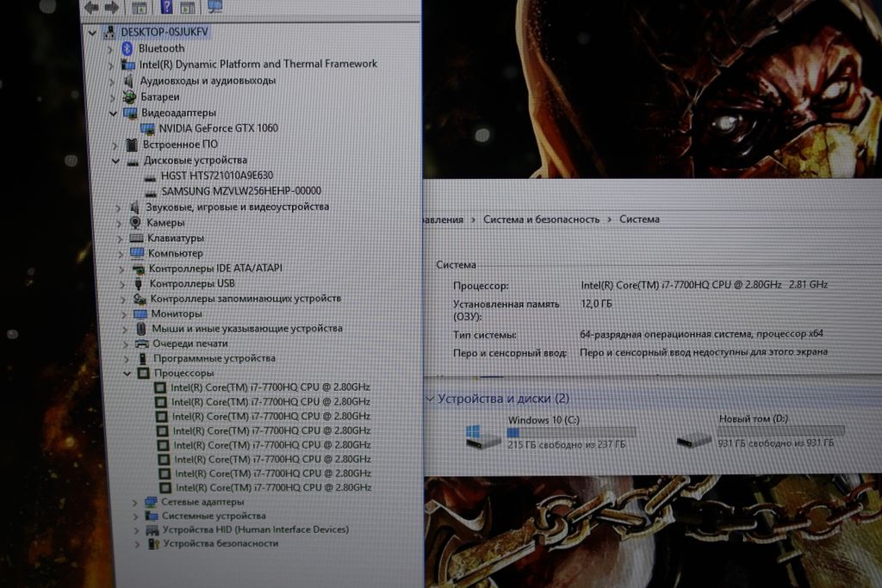The image size is (882, 588).
Task: Select Устройства HID (Human Interface Devices)
Action: (x=255, y=529)
